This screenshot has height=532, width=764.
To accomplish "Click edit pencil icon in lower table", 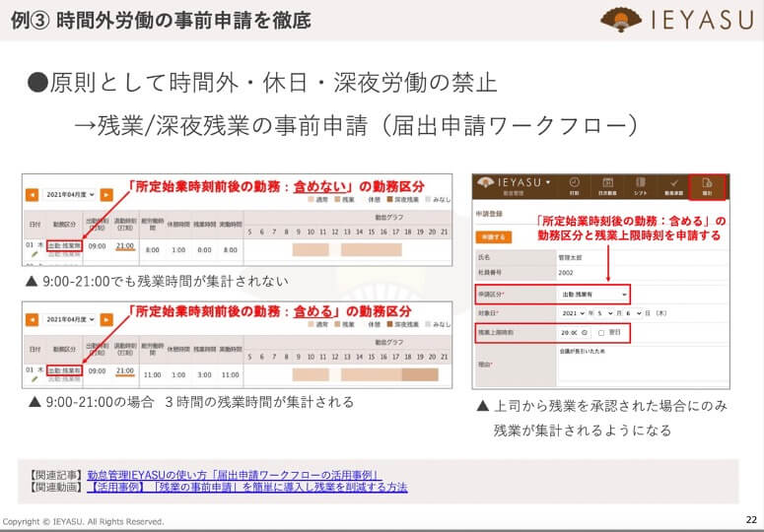I will (35, 379).
